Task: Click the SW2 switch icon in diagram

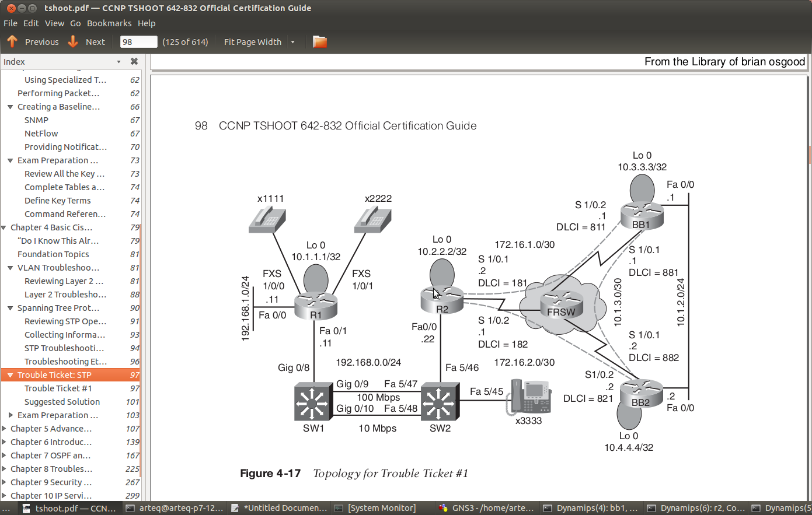Action: coord(440,401)
